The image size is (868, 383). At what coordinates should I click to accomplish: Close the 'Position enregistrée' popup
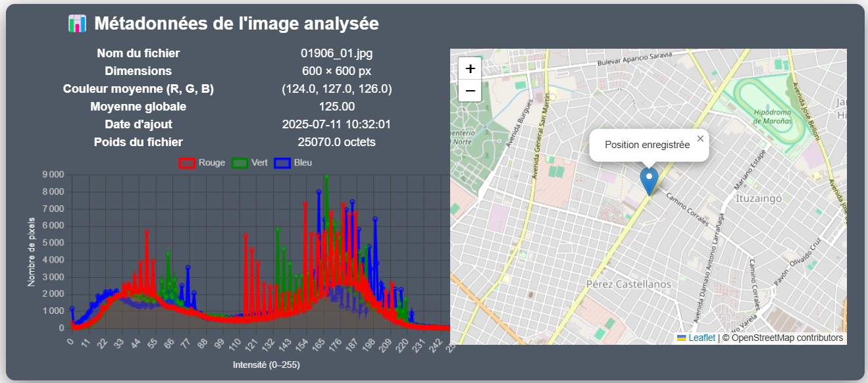pos(700,138)
